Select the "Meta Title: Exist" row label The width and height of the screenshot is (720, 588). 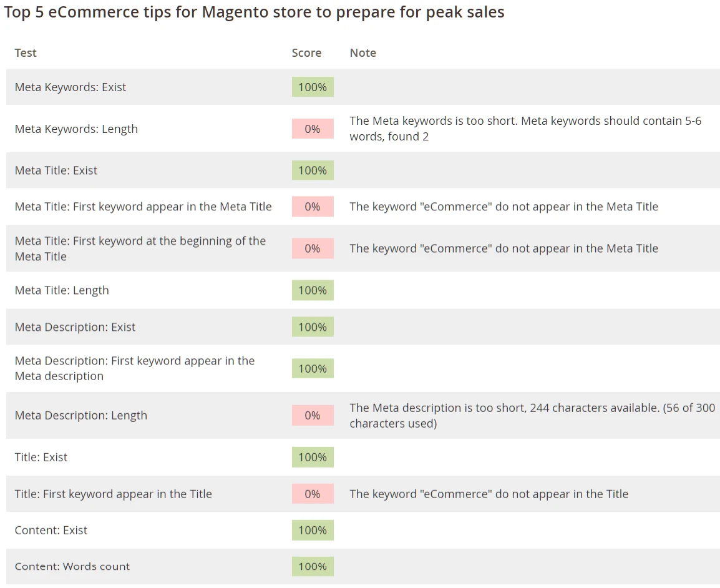(x=56, y=170)
